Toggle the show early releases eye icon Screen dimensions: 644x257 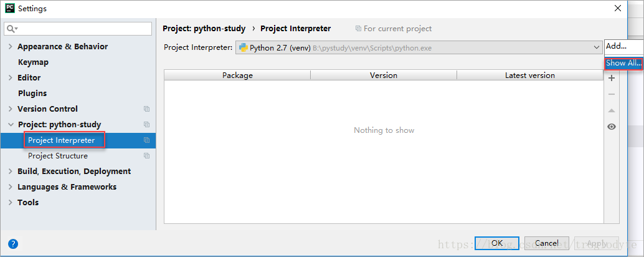pyautogui.click(x=612, y=127)
